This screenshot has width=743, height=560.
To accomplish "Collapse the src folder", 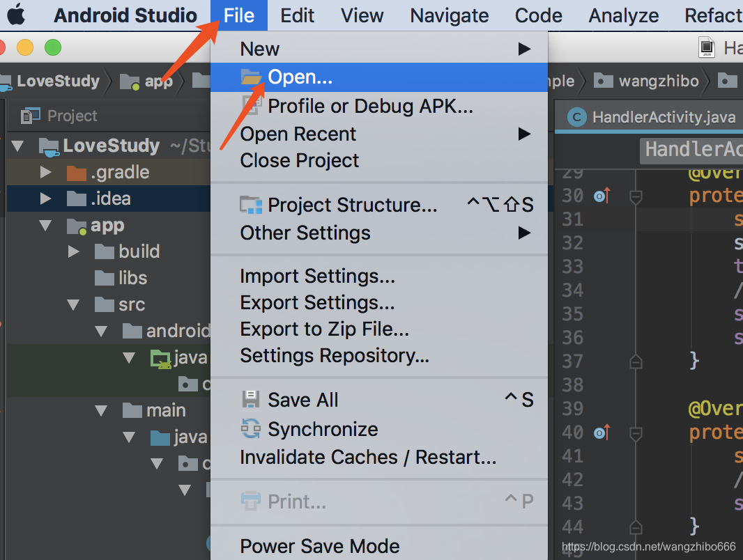I will tap(73, 305).
